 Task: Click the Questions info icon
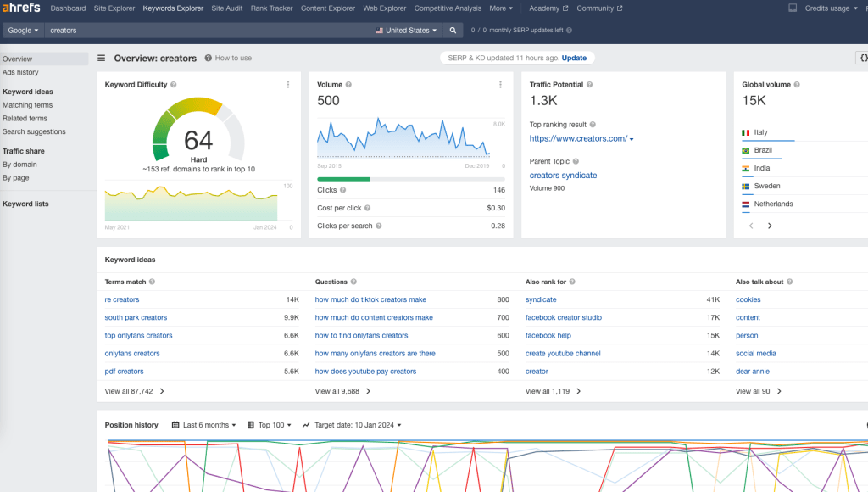point(353,282)
